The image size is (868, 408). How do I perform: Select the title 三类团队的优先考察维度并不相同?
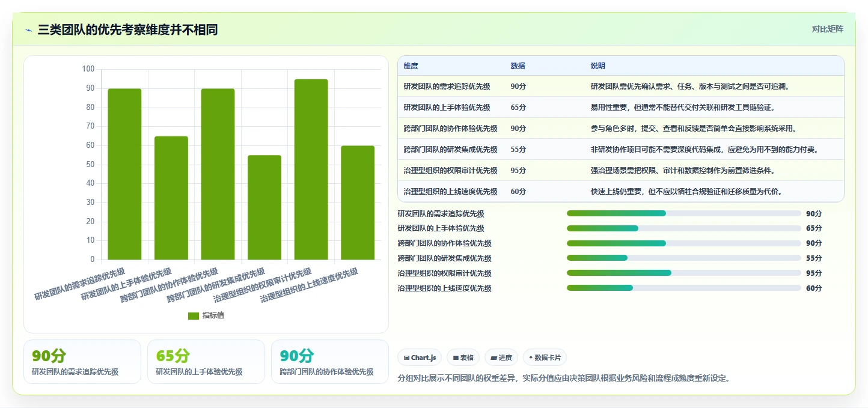[x=127, y=29]
